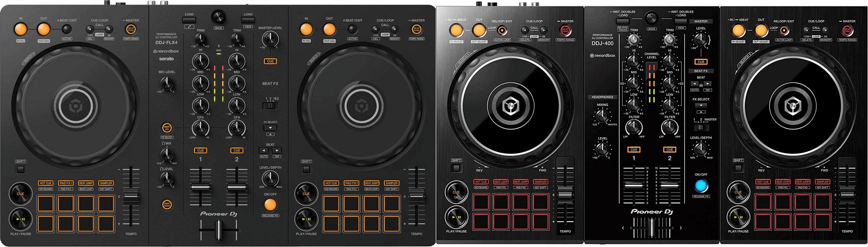The image size is (868, 247).
Task: Select BEAT LOOP mode on DDJ-400 left deck
Action: click(501, 182)
